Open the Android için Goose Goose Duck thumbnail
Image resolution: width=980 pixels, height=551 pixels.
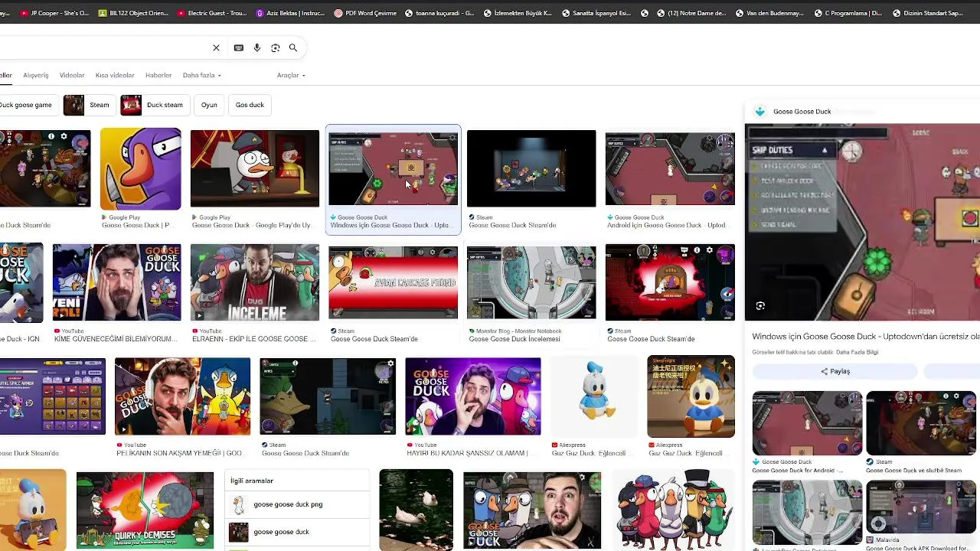point(670,168)
